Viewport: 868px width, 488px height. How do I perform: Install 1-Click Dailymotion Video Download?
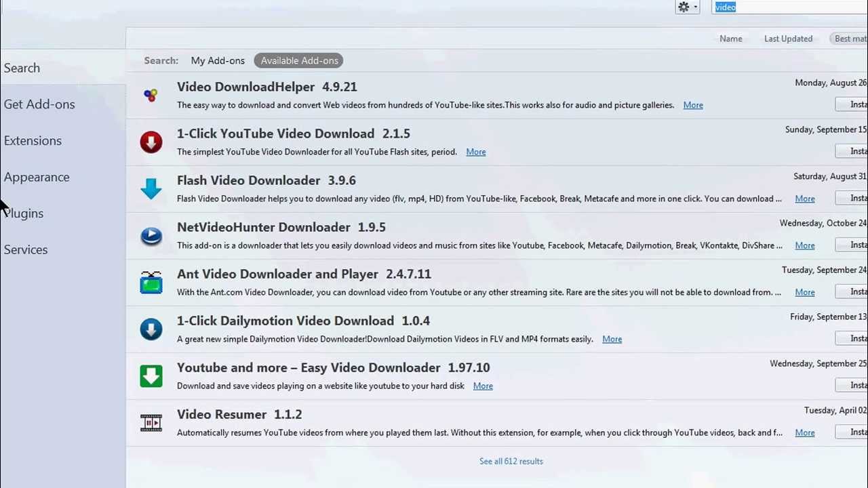[852, 338]
